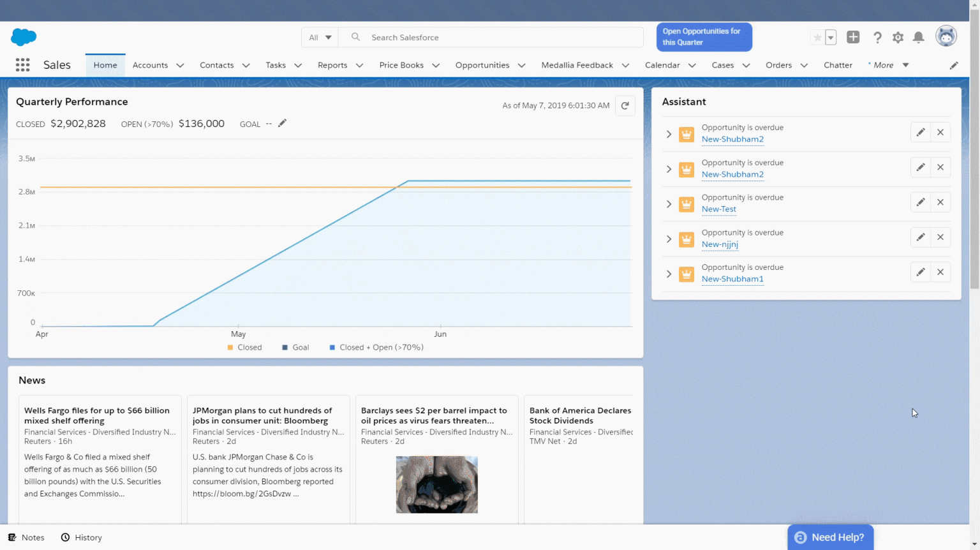The height and width of the screenshot is (550, 980).
Task: Open the All search scope dropdown
Action: click(320, 38)
